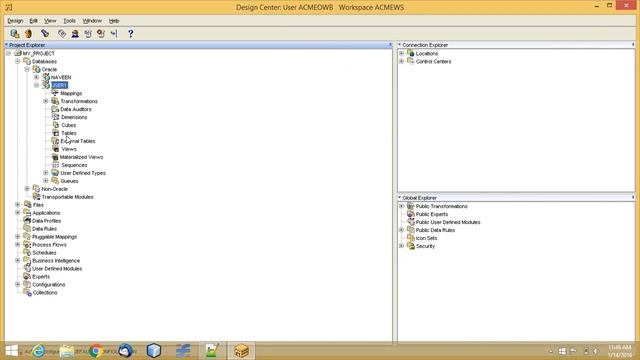Select the Icon Sets icon
Viewport: 640px width, 360px height.
tap(411, 238)
